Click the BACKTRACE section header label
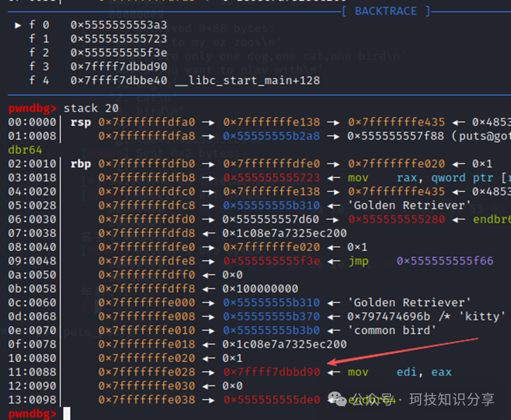The width and height of the screenshot is (511, 420). (x=385, y=11)
